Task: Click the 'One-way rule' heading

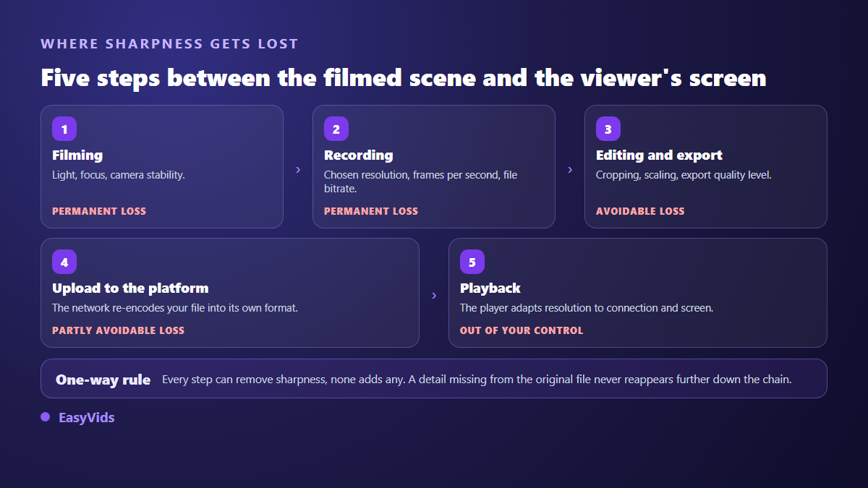Action: tap(103, 380)
